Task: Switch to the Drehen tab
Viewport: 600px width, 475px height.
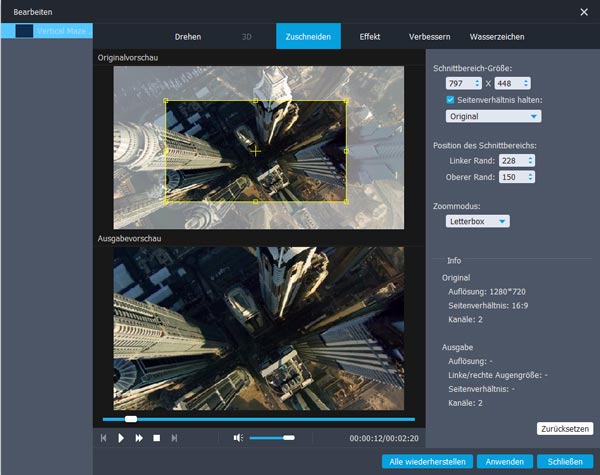Action: tap(187, 37)
